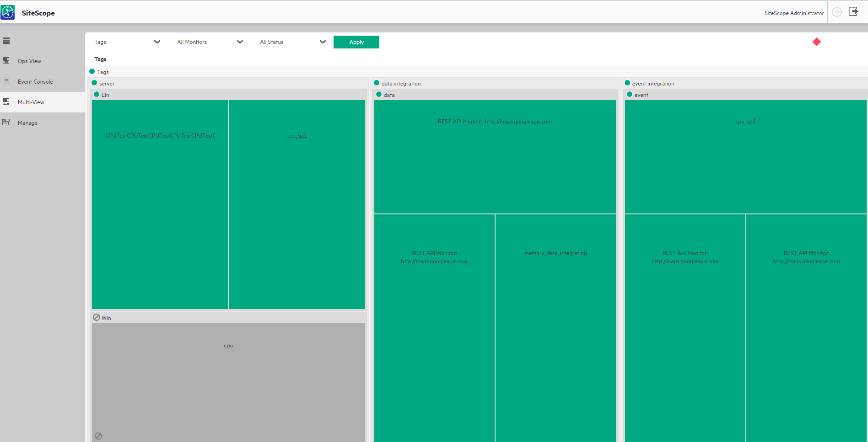Click the Event Console sidebar icon
Viewport: 868px width, 442px height.
pyautogui.click(x=6, y=81)
